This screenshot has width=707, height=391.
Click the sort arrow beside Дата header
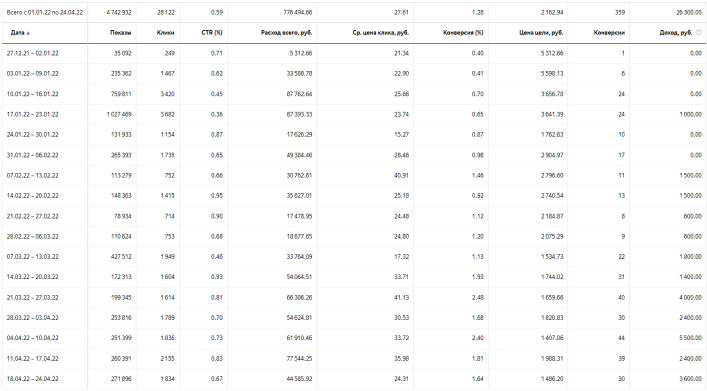coord(28,33)
